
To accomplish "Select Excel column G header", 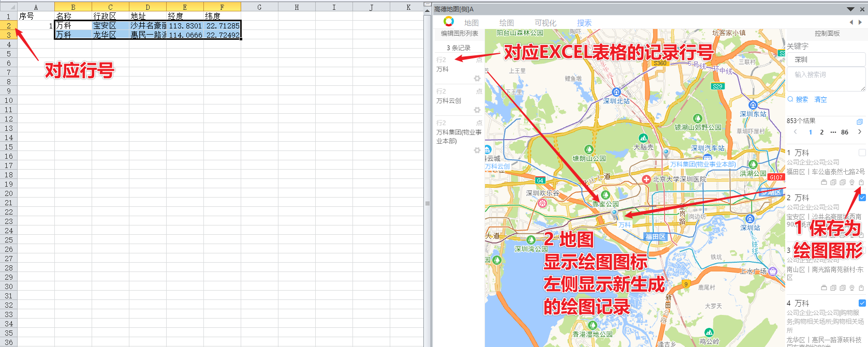I will [x=259, y=7].
